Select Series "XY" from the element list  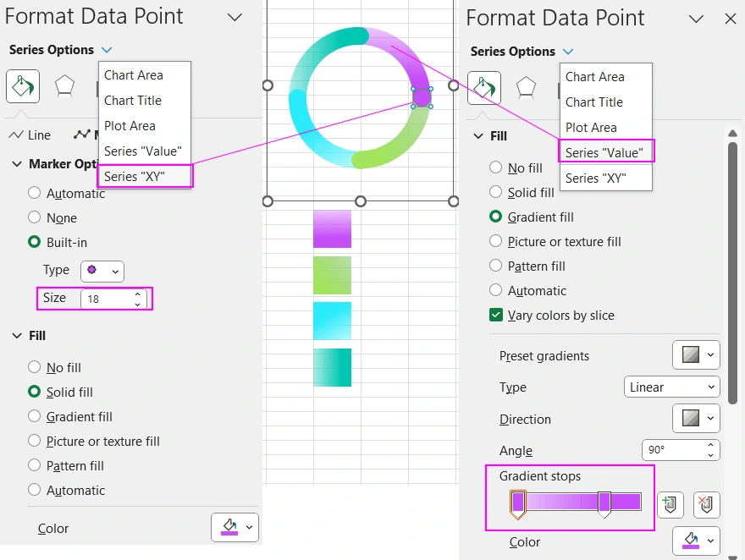(136, 177)
